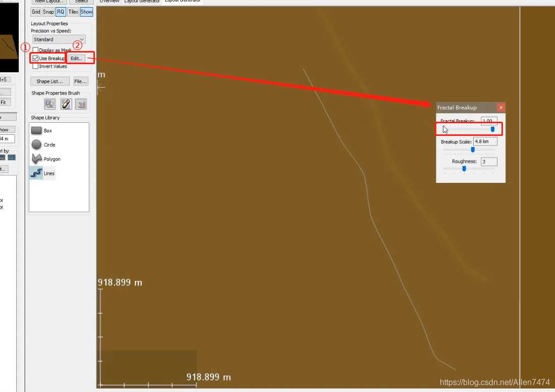This screenshot has height=392, width=555.
Task: Toggle the Grid button
Action: tap(36, 12)
